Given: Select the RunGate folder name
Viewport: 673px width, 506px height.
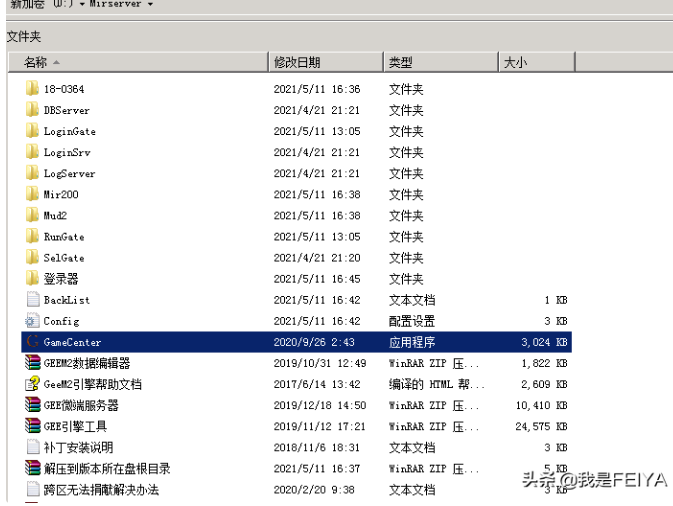Looking at the screenshot, I should 64,236.
